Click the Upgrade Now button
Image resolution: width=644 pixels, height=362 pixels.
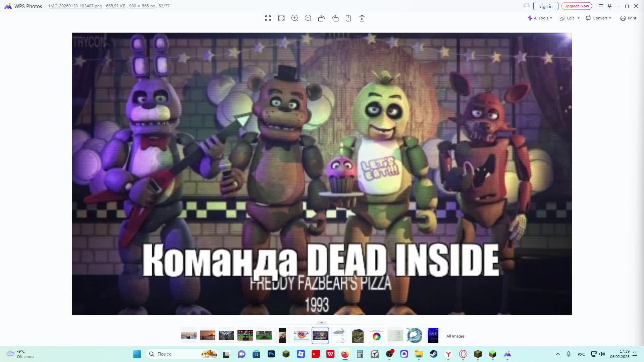[x=577, y=6]
